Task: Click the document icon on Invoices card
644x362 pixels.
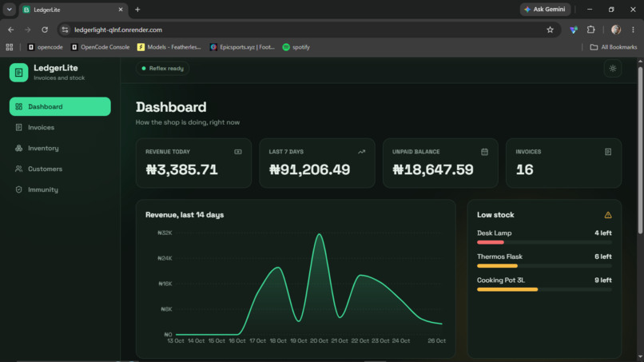Action: 608,152
